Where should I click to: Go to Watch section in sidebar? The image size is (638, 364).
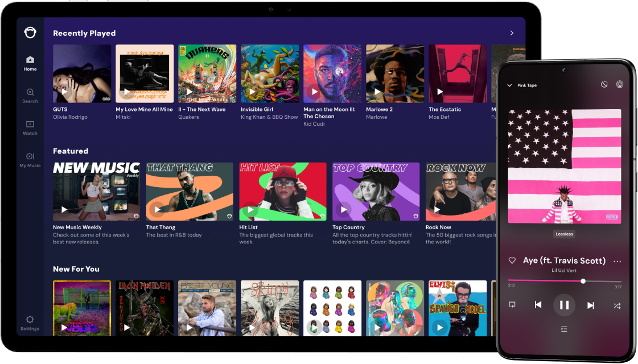(x=30, y=128)
